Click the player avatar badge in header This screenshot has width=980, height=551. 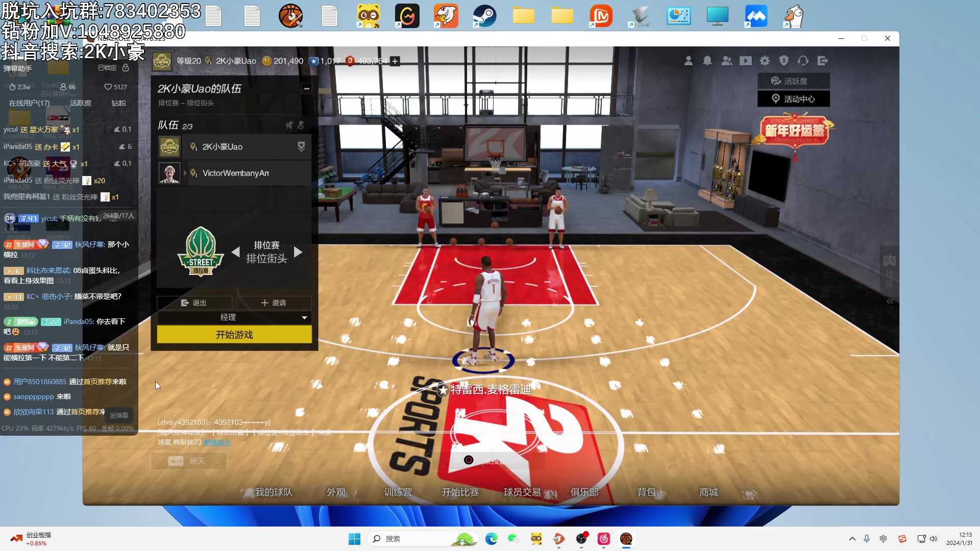[162, 61]
